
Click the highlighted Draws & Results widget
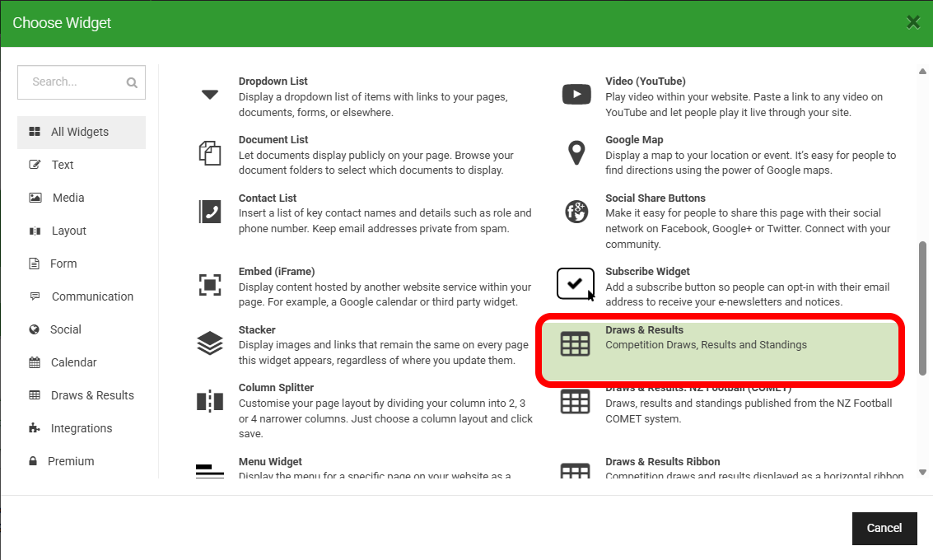click(721, 351)
